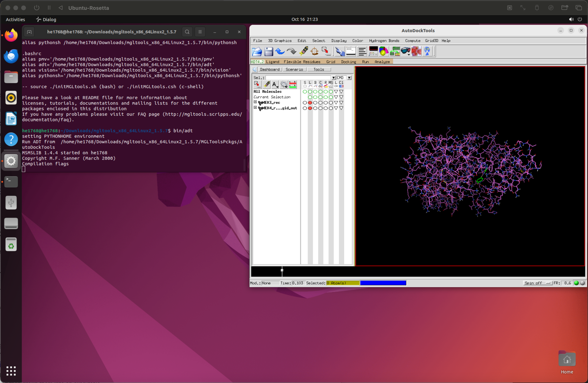Toggle molecular surface for 4EK4_r...gid_out

pos(331,108)
